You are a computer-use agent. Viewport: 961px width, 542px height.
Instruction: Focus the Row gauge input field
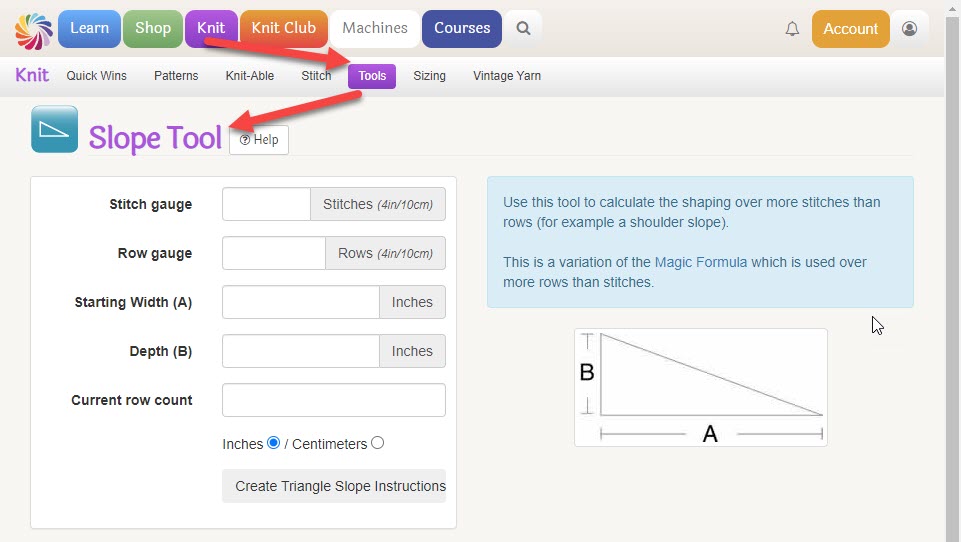[274, 253]
